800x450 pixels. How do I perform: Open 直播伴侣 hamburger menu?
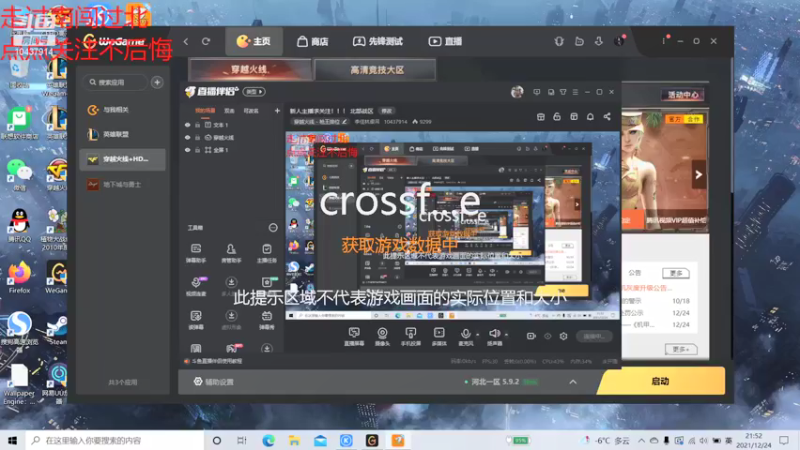tap(575, 92)
